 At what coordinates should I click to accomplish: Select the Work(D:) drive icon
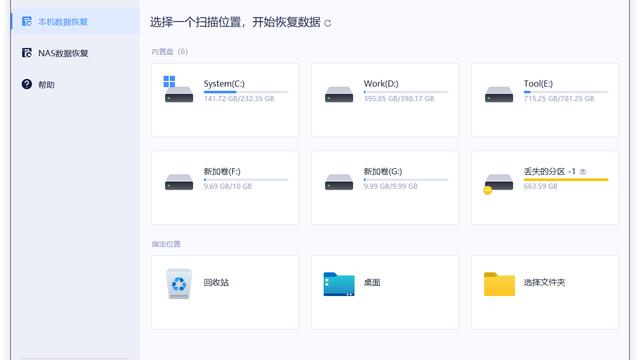339,94
